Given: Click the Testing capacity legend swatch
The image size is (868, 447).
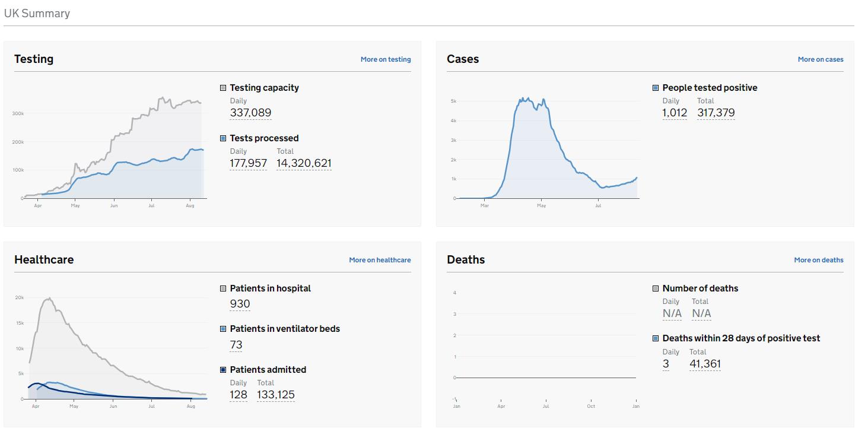Looking at the screenshot, I should click(x=223, y=88).
